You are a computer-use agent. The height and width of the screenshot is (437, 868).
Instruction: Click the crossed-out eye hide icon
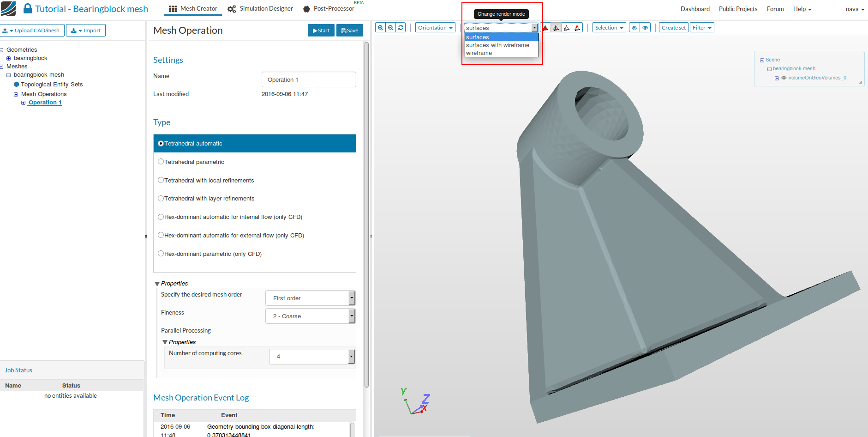pos(635,28)
